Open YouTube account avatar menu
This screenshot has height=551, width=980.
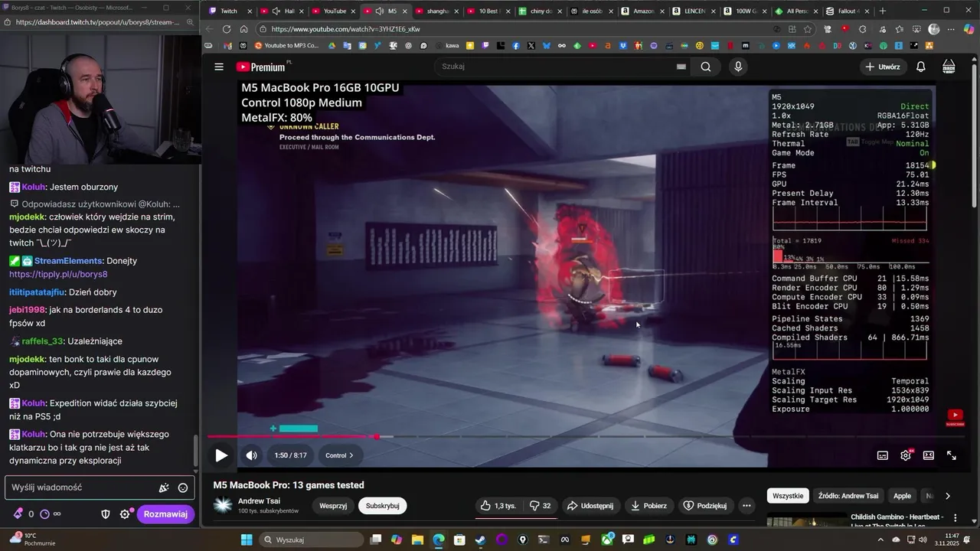coord(949,67)
